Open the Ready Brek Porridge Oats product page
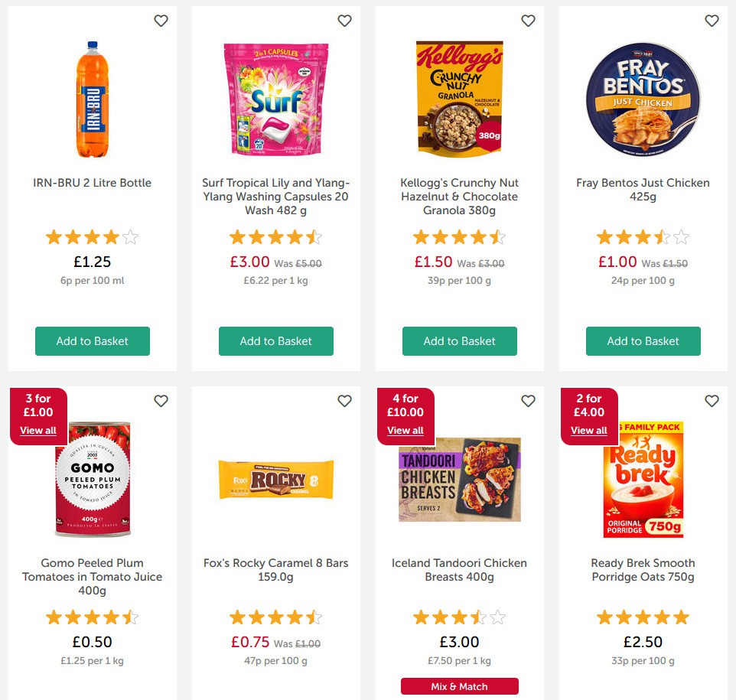 click(x=643, y=570)
